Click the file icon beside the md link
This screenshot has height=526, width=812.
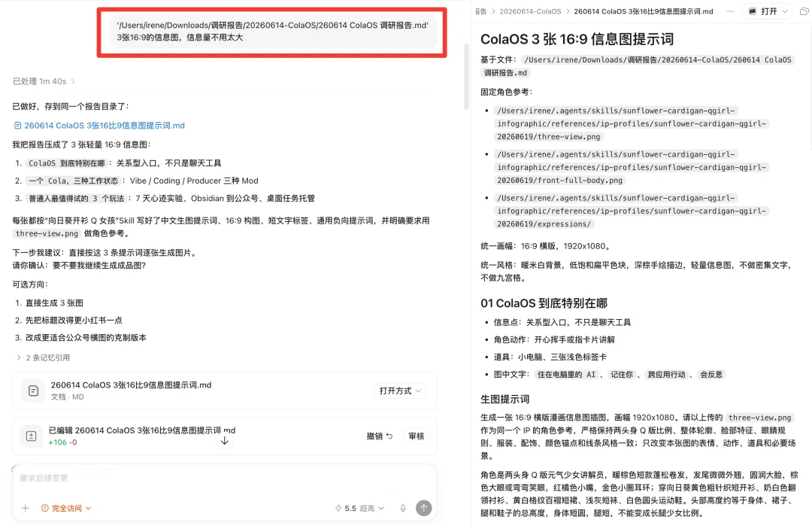pos(17,126)
